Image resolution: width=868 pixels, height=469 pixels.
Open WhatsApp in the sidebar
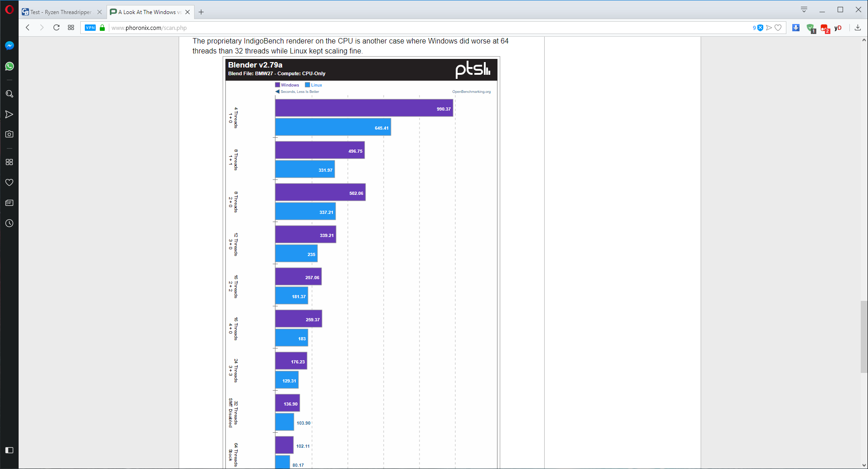pos(9,66)
